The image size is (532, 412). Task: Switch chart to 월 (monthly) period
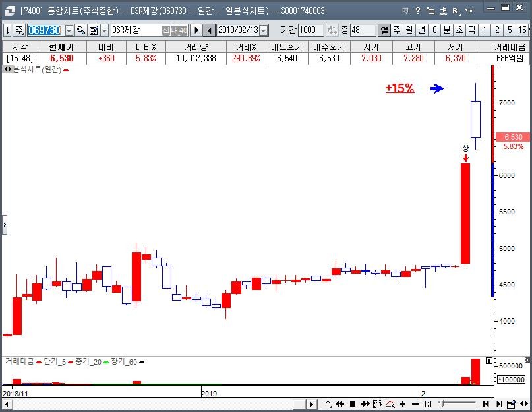click(409, 30)
